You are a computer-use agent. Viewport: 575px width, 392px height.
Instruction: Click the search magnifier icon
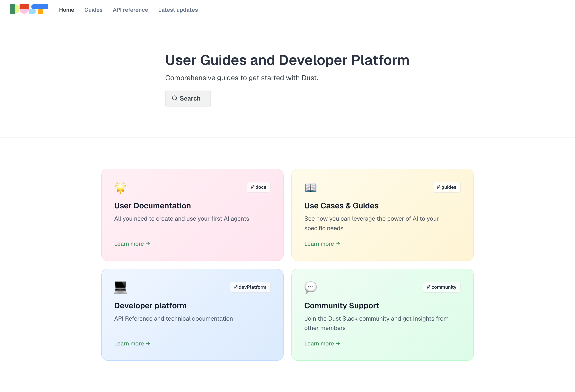click(x=174, y=98)
